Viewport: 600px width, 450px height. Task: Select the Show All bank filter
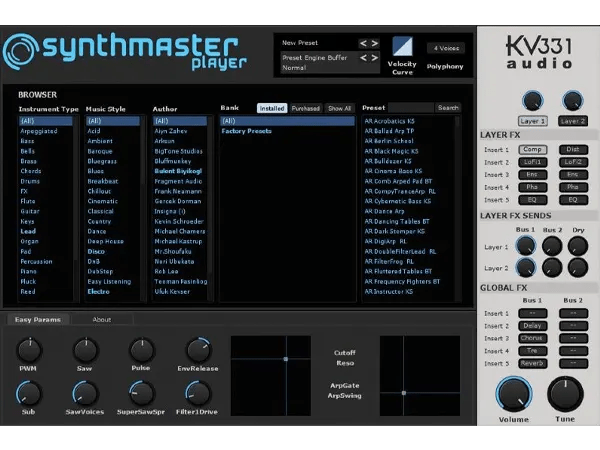339,108
